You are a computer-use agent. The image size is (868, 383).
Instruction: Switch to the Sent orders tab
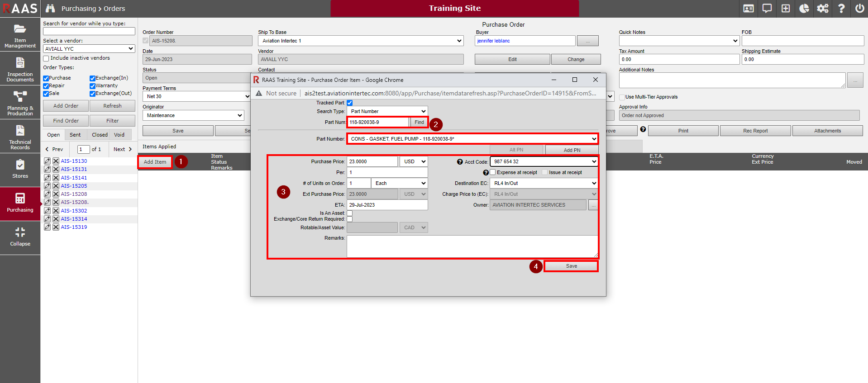(75, 135)
